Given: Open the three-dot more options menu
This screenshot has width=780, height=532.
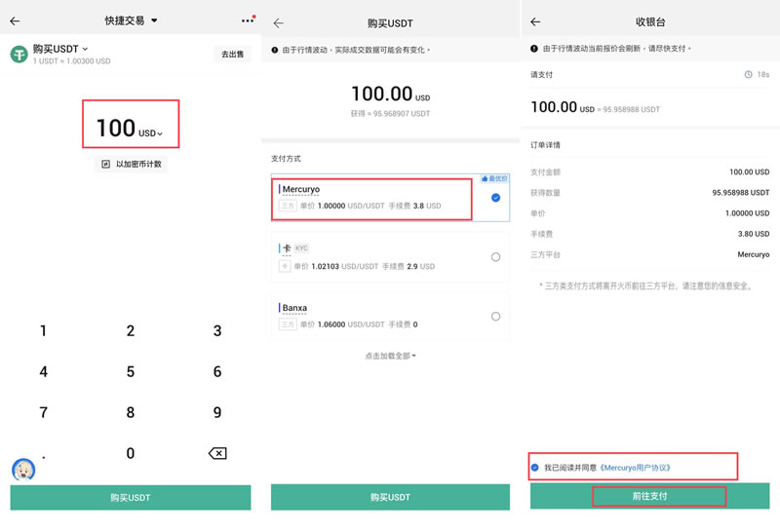Looking at the screenshot, I should [247, 20].
